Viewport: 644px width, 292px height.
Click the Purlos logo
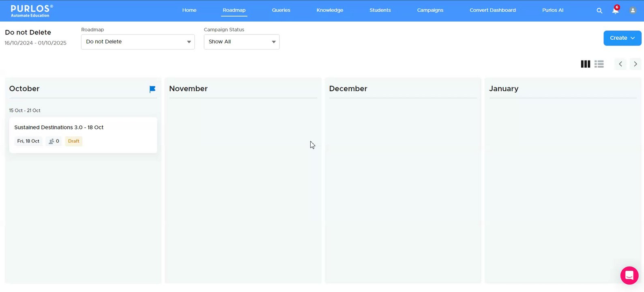(x=32, y=11)
